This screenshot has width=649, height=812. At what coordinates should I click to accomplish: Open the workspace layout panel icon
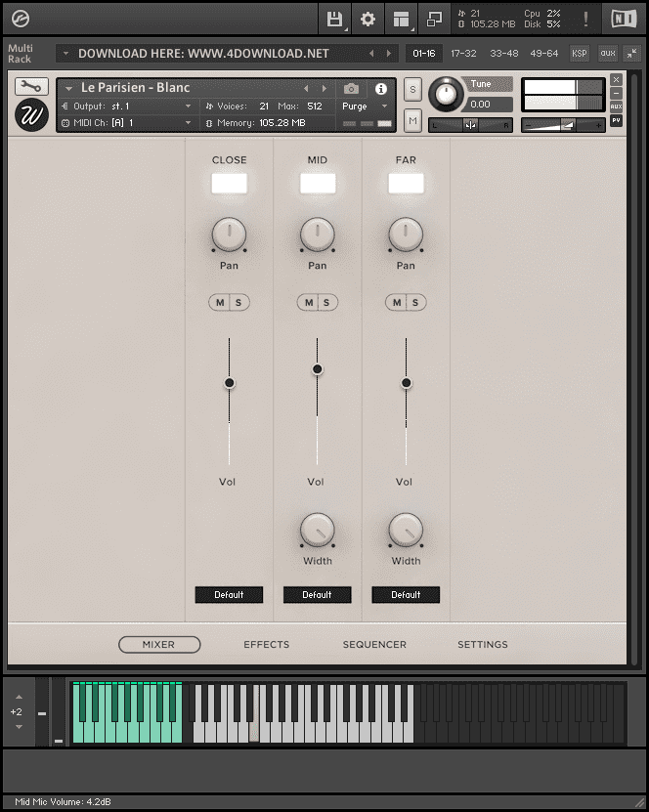tap(401, 20)
